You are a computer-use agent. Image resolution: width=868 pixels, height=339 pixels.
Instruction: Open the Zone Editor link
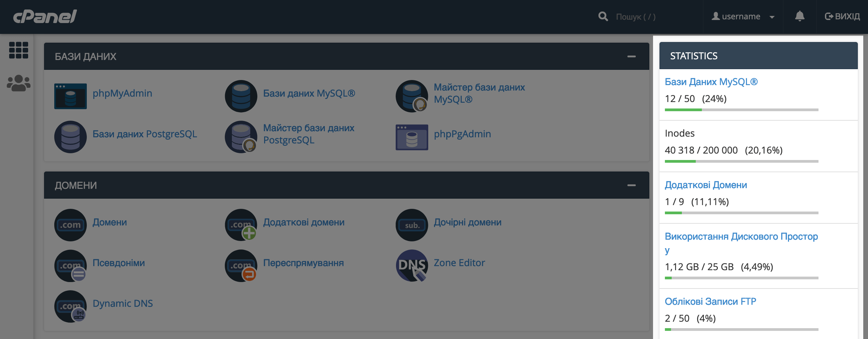point(459,263)
